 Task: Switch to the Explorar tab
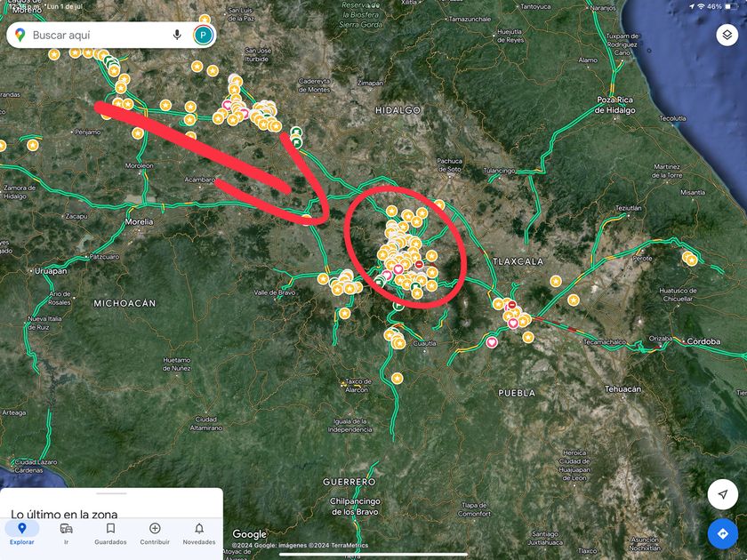tap(22, 533)
